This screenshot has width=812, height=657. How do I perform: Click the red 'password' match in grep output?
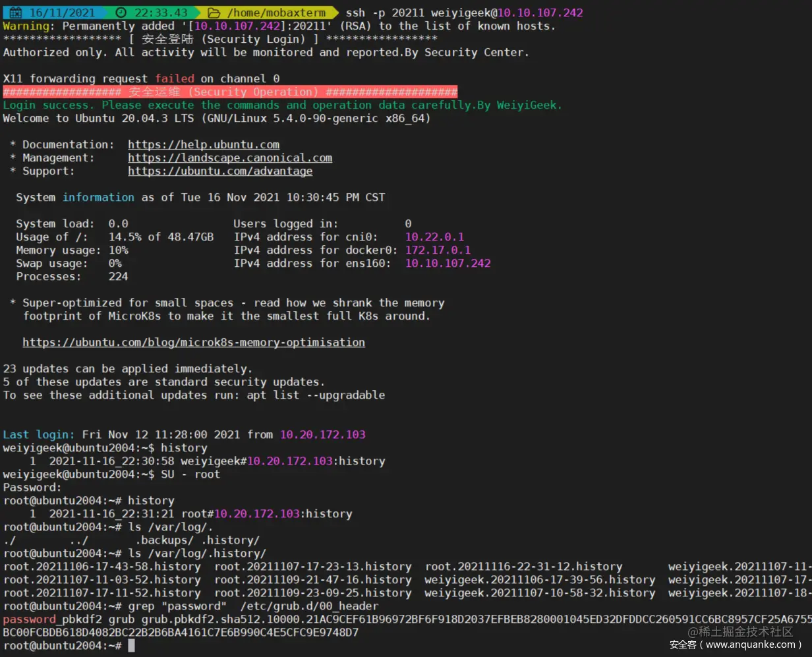(x=29, y=619)
